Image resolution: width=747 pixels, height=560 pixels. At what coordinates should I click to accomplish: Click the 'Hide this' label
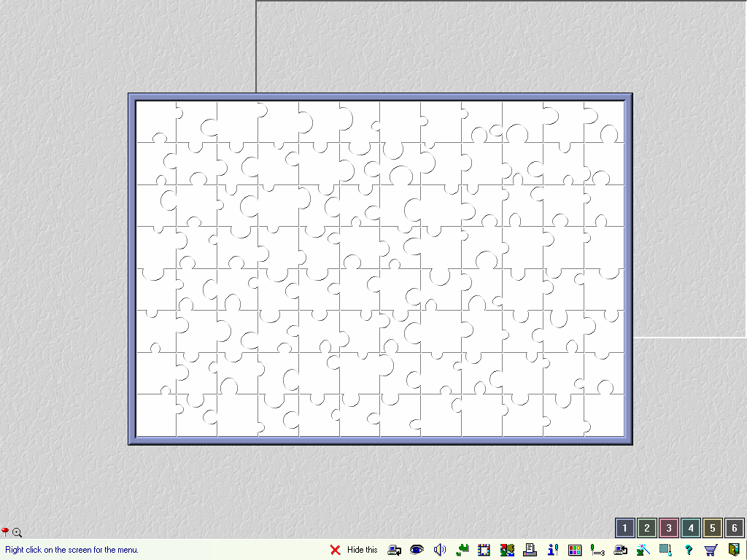click(362, 550)
